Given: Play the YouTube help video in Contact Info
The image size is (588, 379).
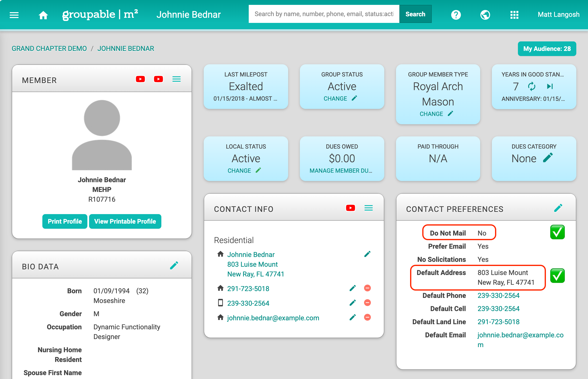Looking at the screenshot, I should tap(350, 208).
